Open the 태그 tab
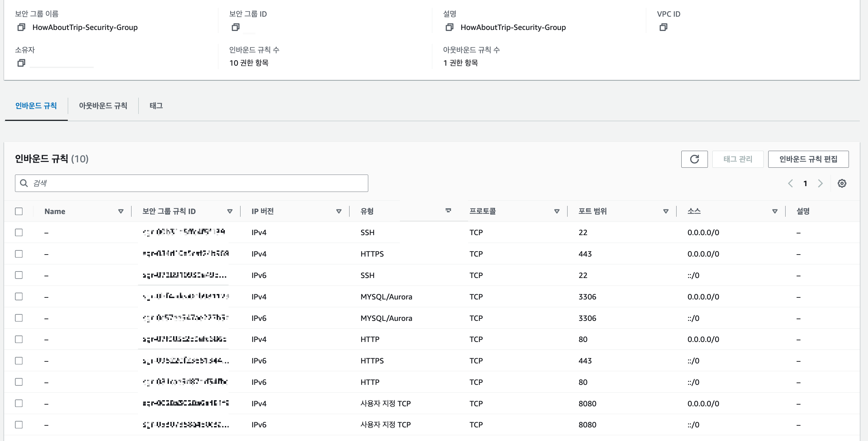The image size is (868, 441). (156, 106)
